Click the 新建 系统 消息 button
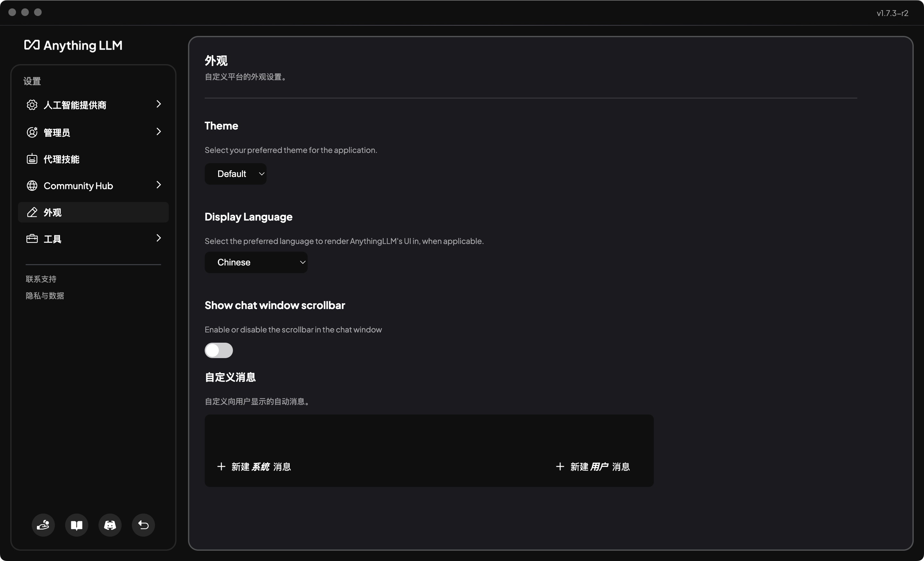 click(x=254, y=467)
